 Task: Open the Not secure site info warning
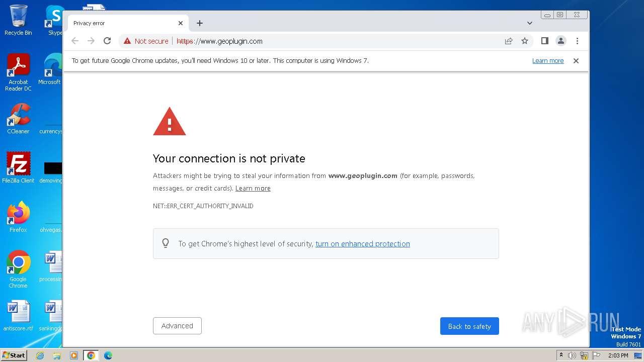coord(146,41)
